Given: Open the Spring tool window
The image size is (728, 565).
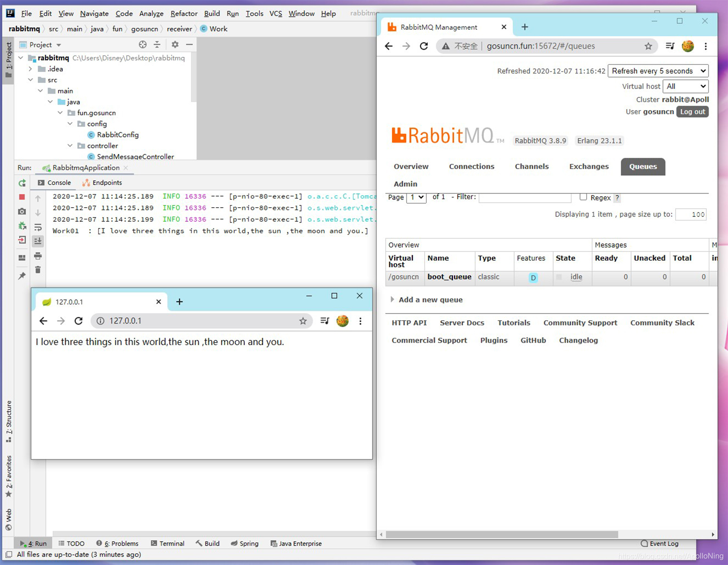Looking at the screenshot, I should click(245, 543).
